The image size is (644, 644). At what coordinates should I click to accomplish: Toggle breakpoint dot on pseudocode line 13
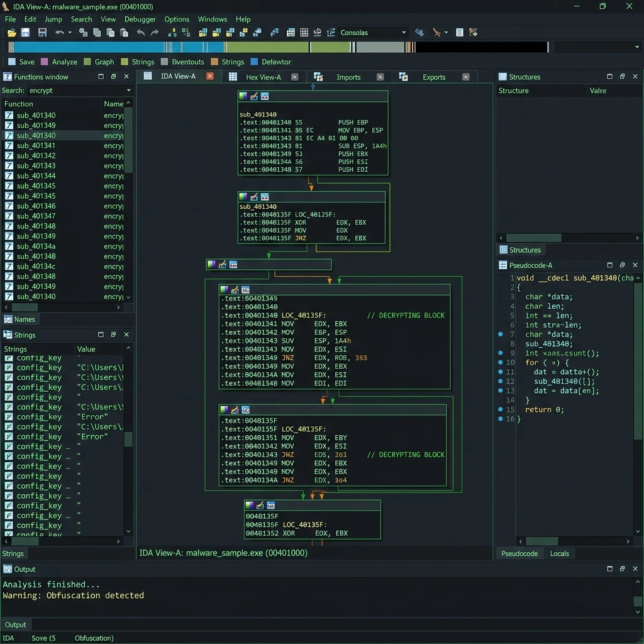point(500,391)
